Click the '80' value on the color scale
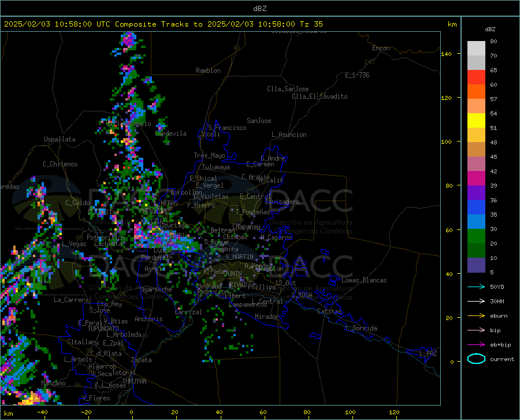 tap(493, 42)
